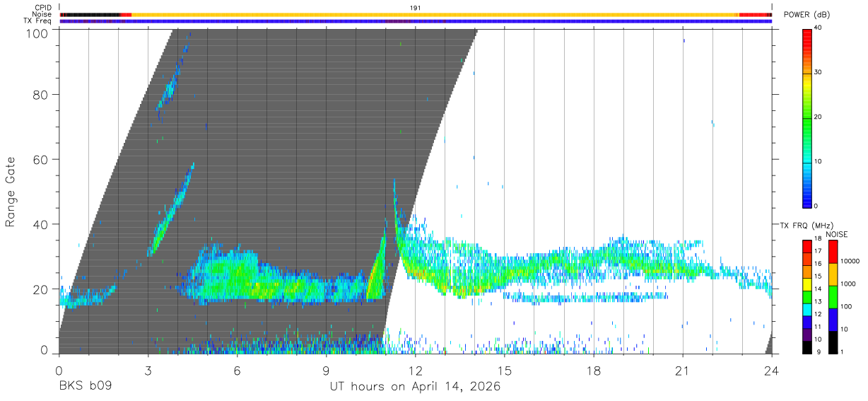
Task: Pick the green noise swatch above 100
Action: pyautogui.click(x=834, y=296)
